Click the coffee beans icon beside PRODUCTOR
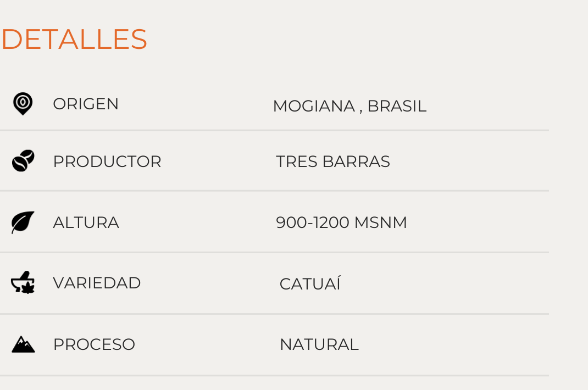This screenshot has width=588, height=390. (x=23, y=161)
